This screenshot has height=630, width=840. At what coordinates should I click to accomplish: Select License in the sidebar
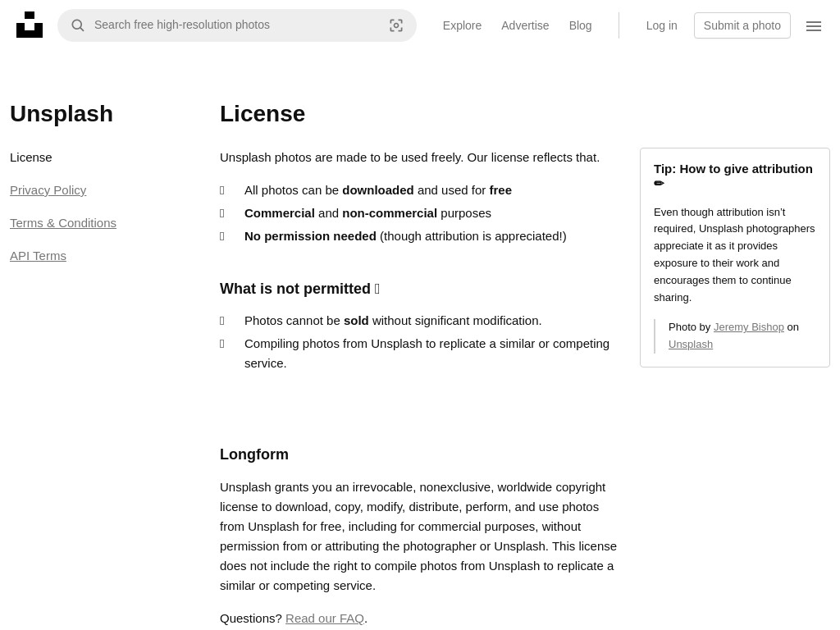pyautogui.click(x=30, y=157)
